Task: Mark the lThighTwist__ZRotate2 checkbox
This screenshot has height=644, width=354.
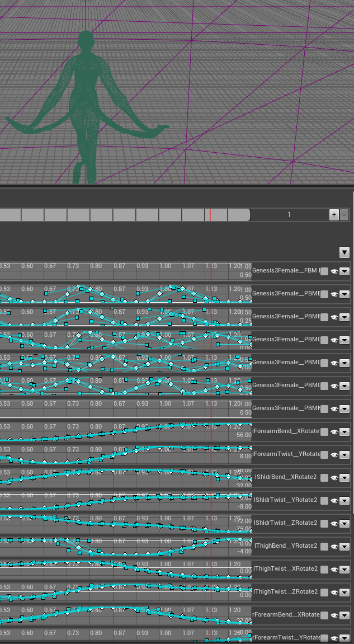Action: point(324,593)
